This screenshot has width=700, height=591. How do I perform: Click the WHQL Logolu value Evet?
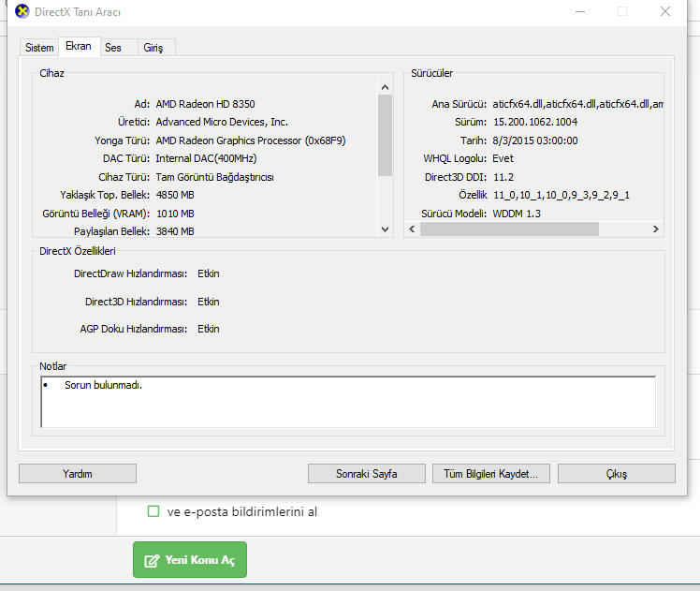click(x=503, y=158)
